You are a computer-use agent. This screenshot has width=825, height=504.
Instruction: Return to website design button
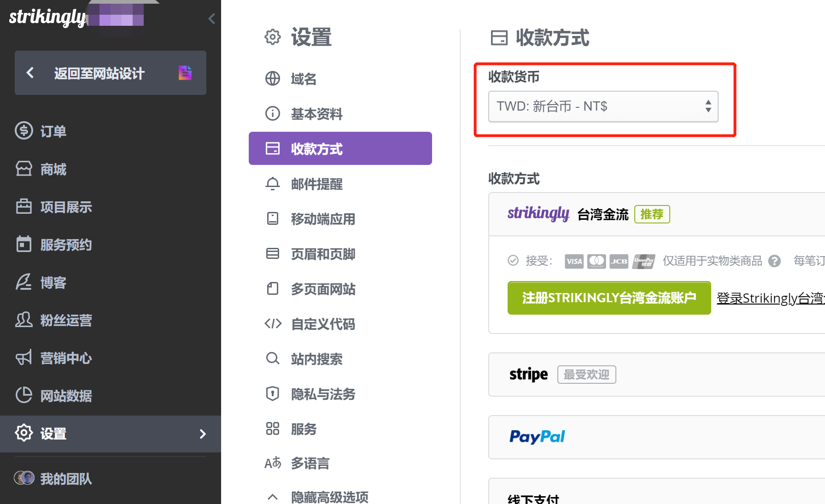[111, 73]
